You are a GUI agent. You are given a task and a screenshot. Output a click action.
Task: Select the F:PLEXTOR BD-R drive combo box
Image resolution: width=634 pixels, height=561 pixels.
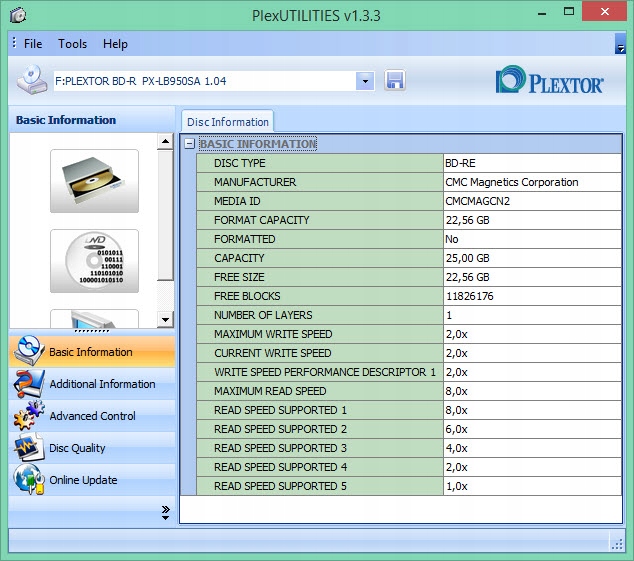tap(214, 81)
